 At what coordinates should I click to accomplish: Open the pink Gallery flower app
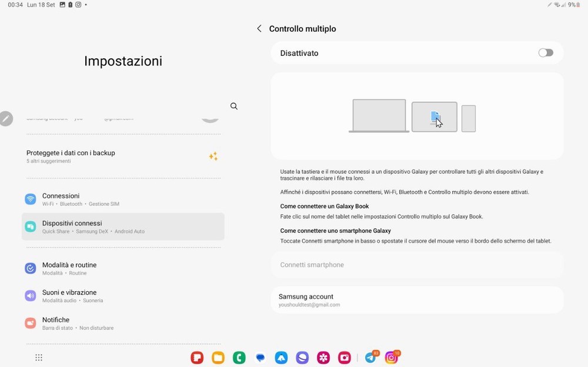pyautogui.click(x=323, y=358)
